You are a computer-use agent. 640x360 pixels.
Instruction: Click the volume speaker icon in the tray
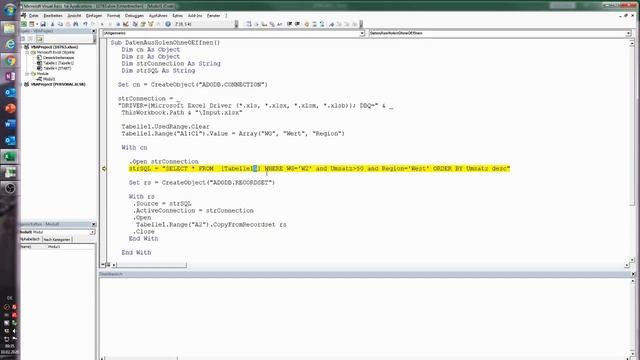click(14, 331)
